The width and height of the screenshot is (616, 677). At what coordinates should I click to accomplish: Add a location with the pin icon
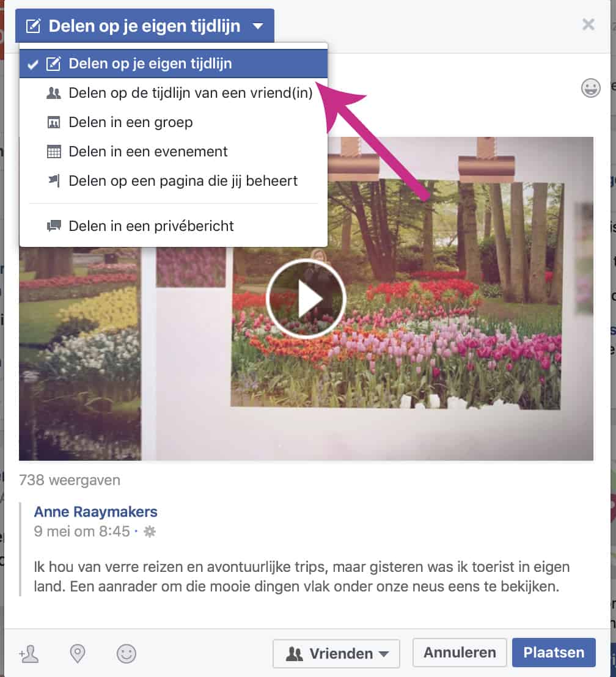(x=78, y=654)
